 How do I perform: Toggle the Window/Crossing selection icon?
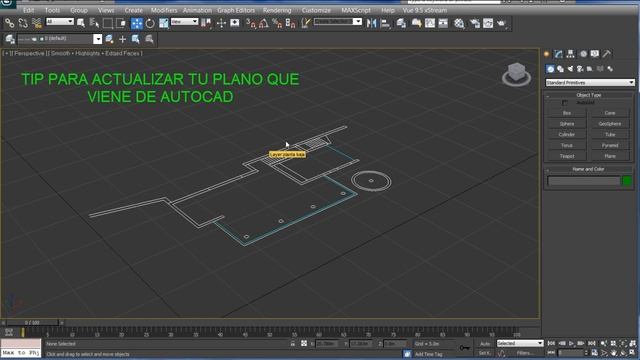click(x=121, y=23)
